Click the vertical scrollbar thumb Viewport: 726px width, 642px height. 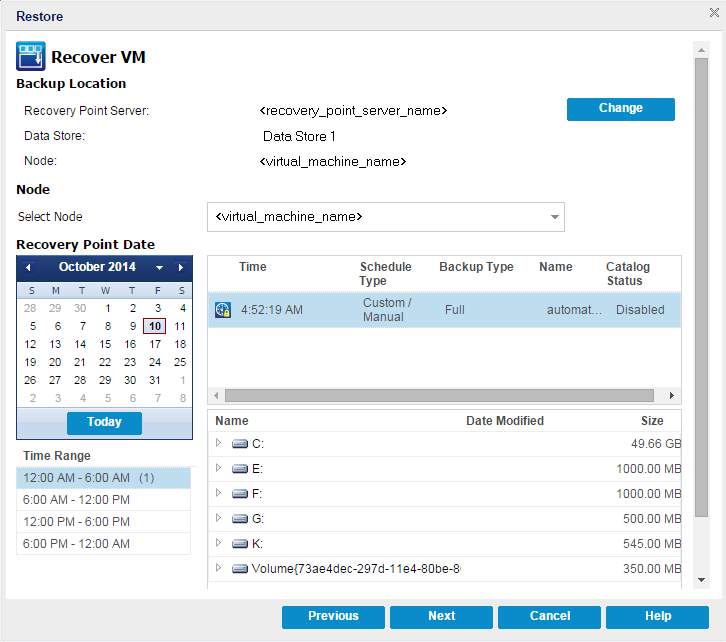(x=701, y=287)
